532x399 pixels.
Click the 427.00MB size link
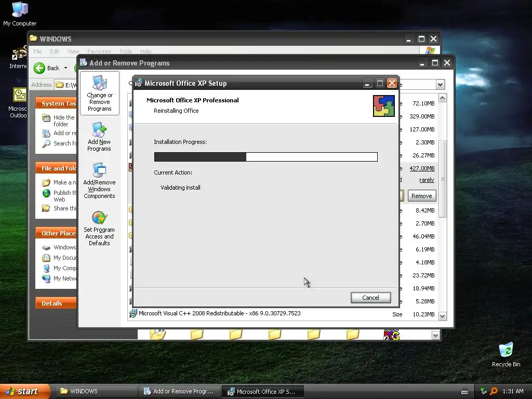point(422,168)
